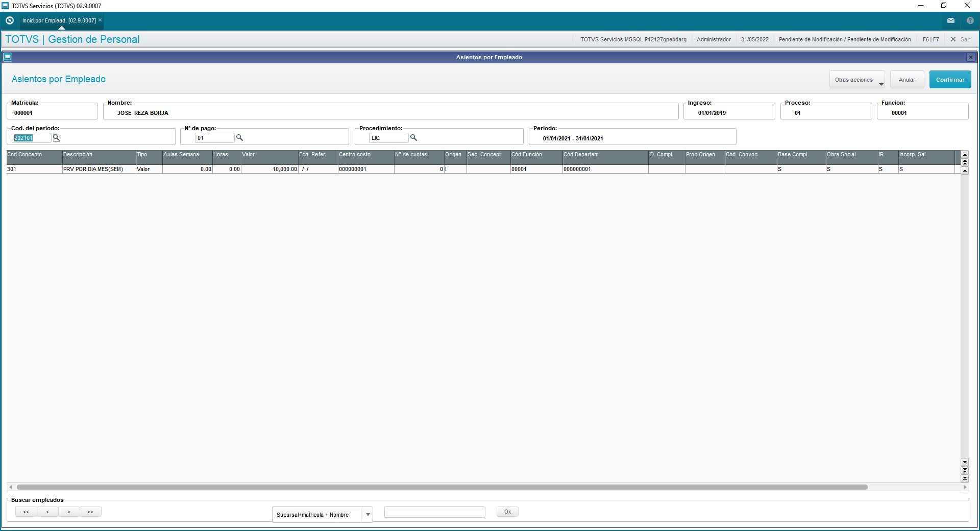Click the Matricula field showing 000001
980x531 pixels.
point(52,112)
